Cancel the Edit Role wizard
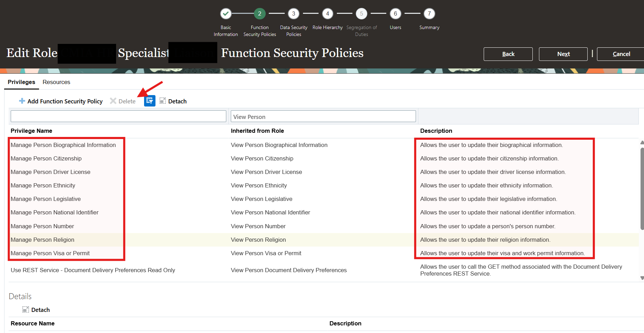 click(x=621, y=54)
